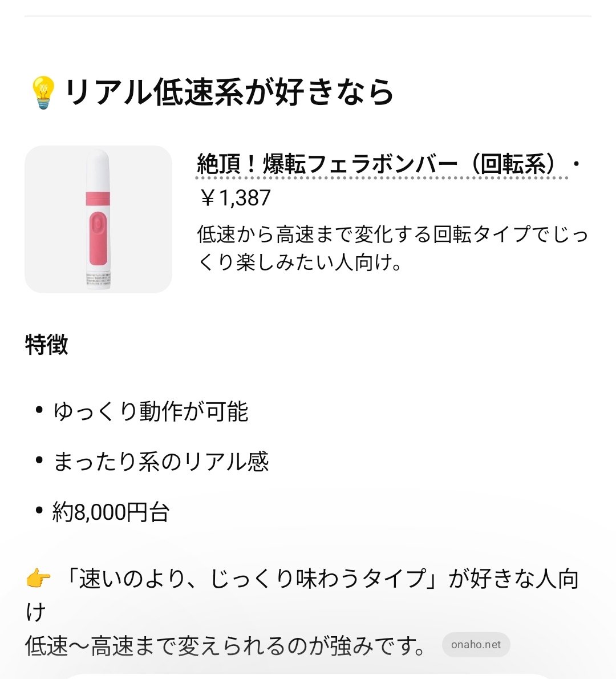The height and width of the screenshot is (679, 616).
Task: Select the bullet text 約8,000円台
Action: point(111,512)
